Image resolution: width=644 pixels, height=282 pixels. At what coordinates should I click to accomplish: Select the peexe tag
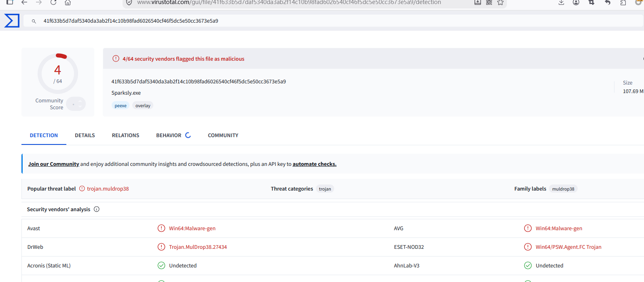pos(121,106)
